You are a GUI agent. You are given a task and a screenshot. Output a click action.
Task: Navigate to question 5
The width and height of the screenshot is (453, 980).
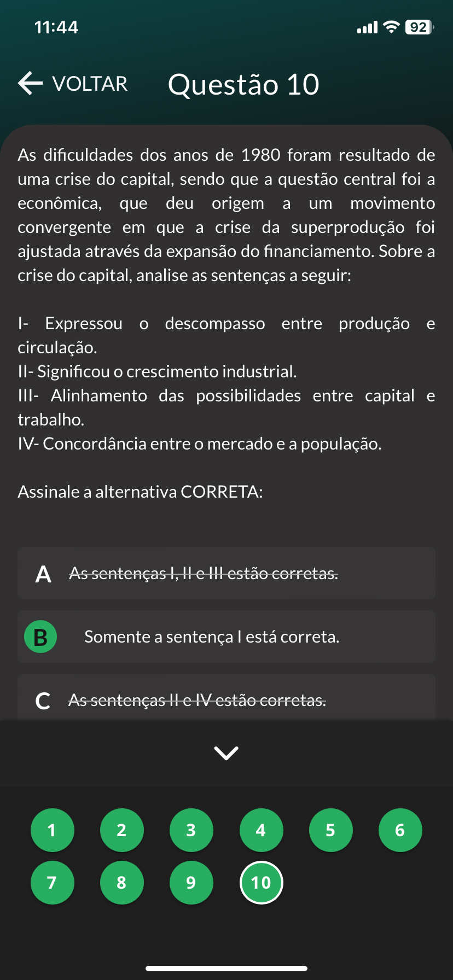pos(330,830)
